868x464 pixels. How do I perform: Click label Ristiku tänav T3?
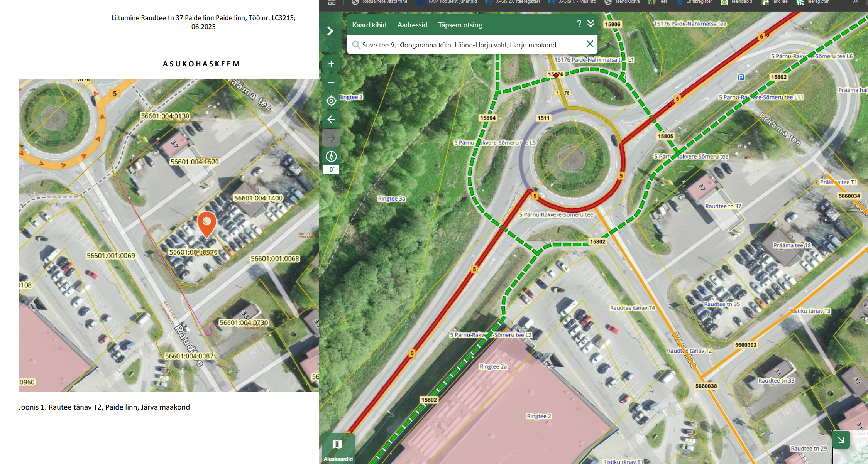click(810, 311)
